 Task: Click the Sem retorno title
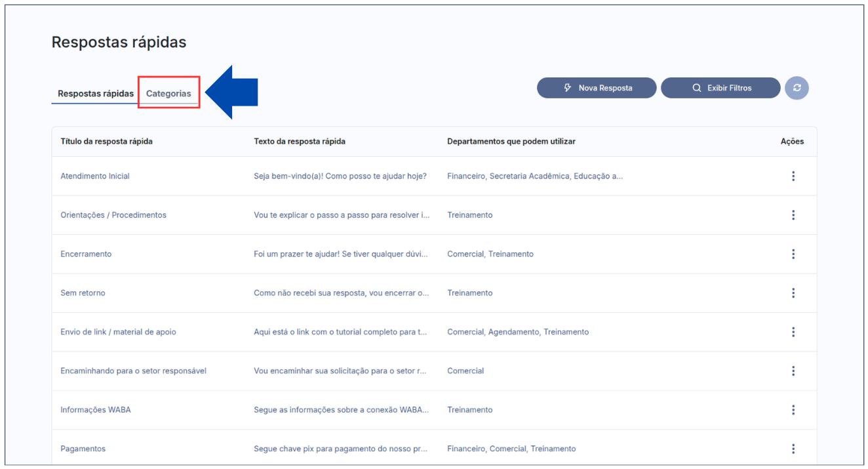pyautogui.click(x=83, y=293)
